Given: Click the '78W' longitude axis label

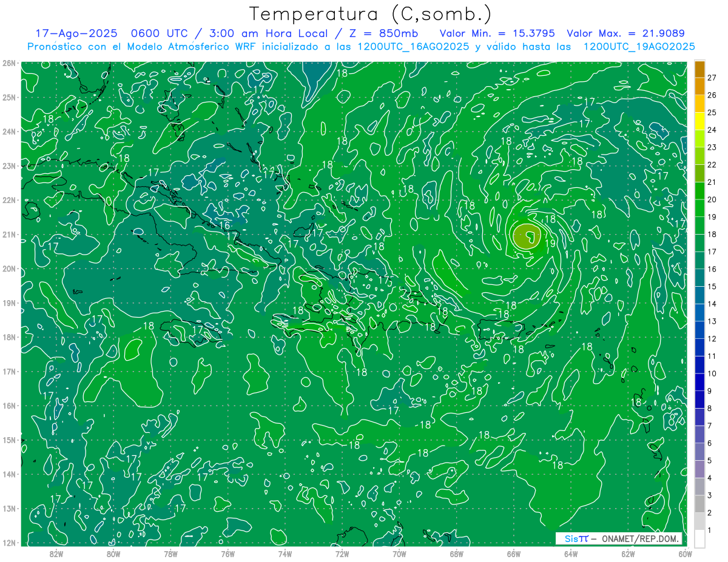Looking at the screenshot, I should [170, 554].
